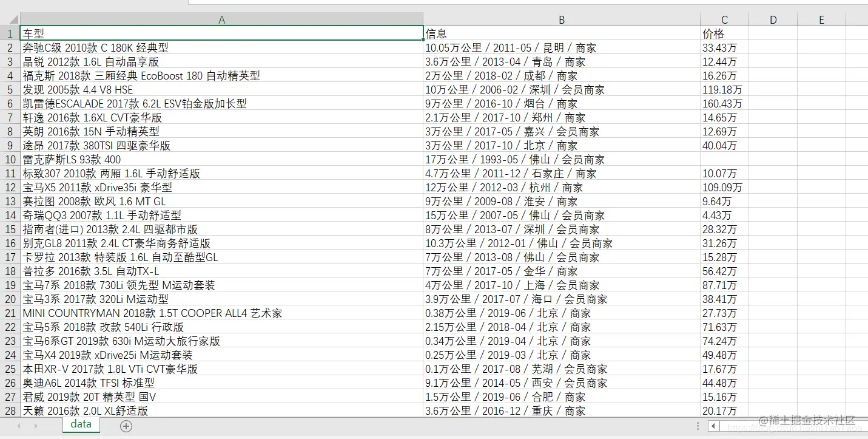Select cell 标致307 2010款 两厢 1.6L
The height and width of the screenshot is (439, 868).
pyautogui.click(x=222, y=173)
